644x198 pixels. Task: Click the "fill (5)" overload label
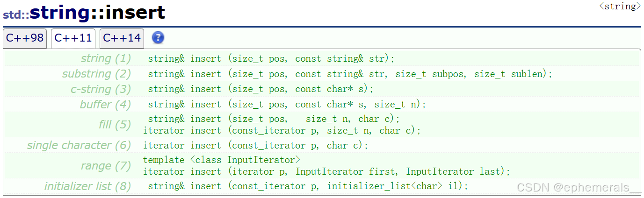115,125
